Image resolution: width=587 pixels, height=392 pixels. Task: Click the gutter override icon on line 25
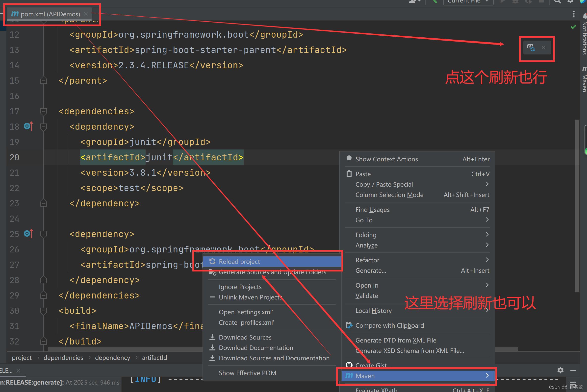click(x=28, y=234)
